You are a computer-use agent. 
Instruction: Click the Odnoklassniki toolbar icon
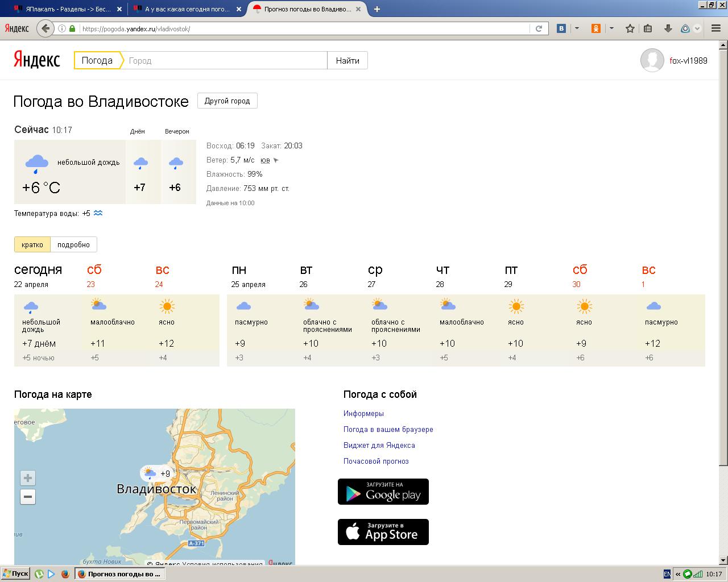pos(595,28)
